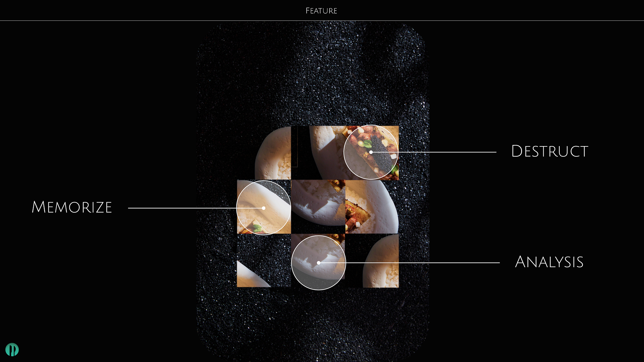Click the bottom-left dark sand tile
The width and height of the screenshot is (644, 362).
pos(264,261)
